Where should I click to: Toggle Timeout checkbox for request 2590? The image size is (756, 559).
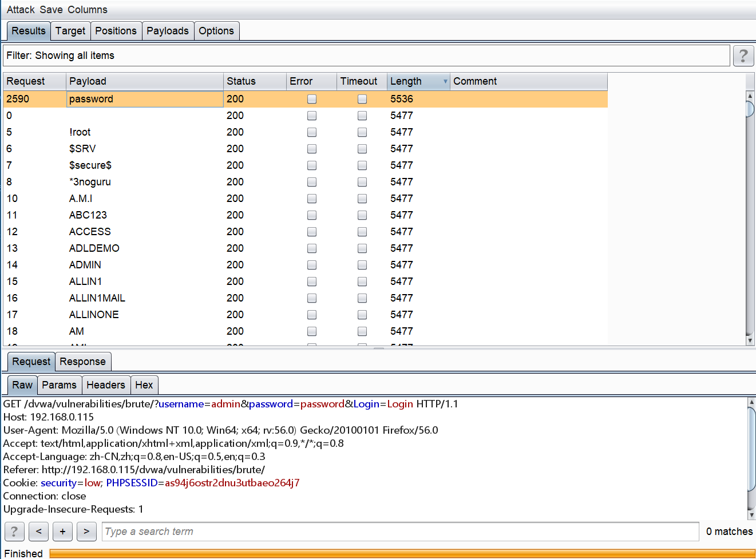pos(362,99)
